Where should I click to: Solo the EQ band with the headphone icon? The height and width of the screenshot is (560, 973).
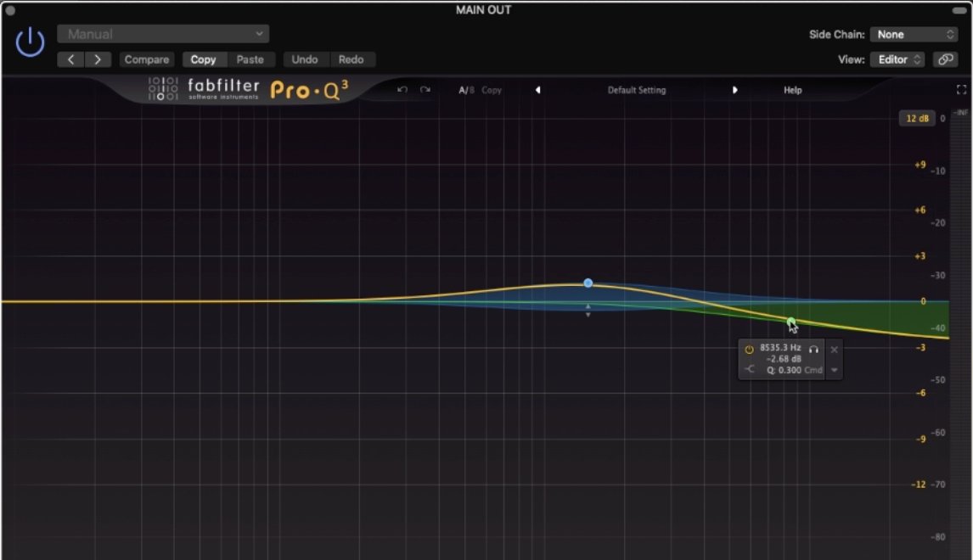(x=815, y=350)
